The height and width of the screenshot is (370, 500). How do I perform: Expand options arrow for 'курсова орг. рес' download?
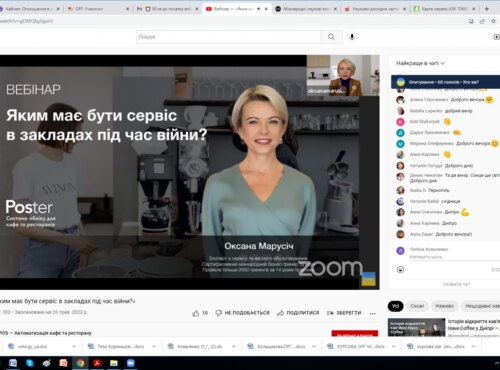click(473, 347)
